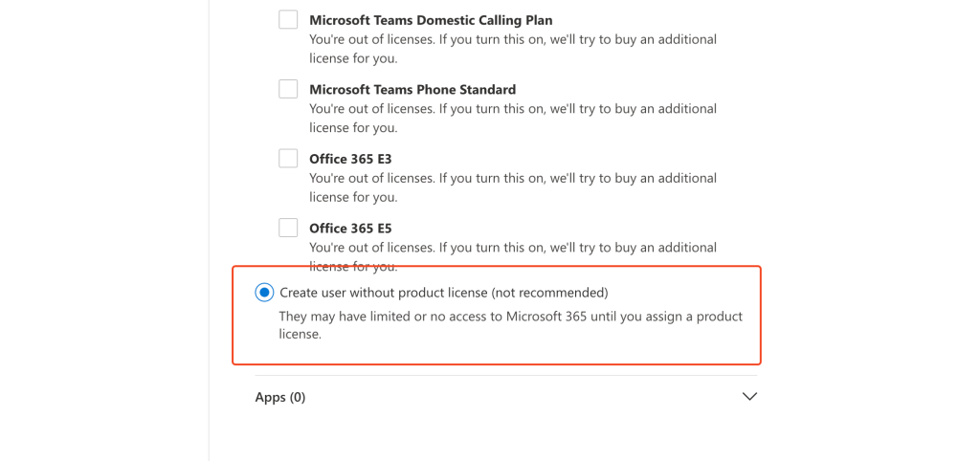Click the Microsoft Teams Phone Standard title
Image resolution: width=980 pixels, height=461 pixels.
click(412, 90)
